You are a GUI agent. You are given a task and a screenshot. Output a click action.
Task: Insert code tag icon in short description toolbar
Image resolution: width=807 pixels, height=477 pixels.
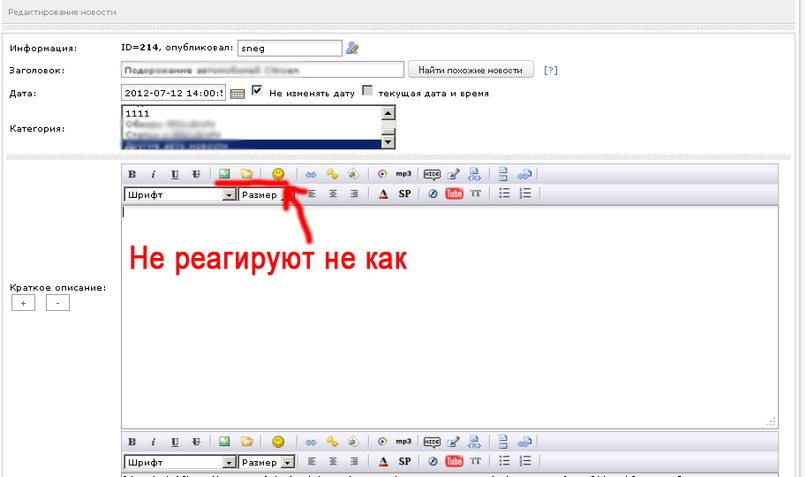pos(474,174)
